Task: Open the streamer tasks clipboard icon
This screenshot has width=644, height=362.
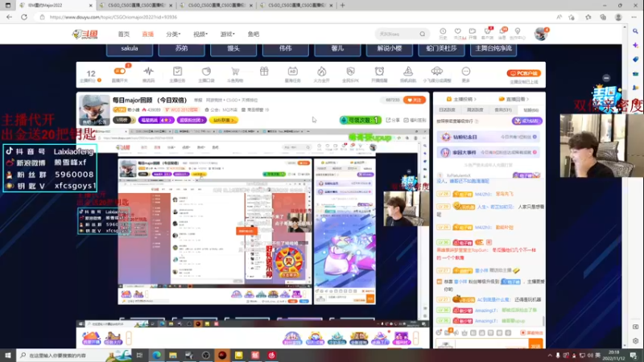Action: pos(177,72)
